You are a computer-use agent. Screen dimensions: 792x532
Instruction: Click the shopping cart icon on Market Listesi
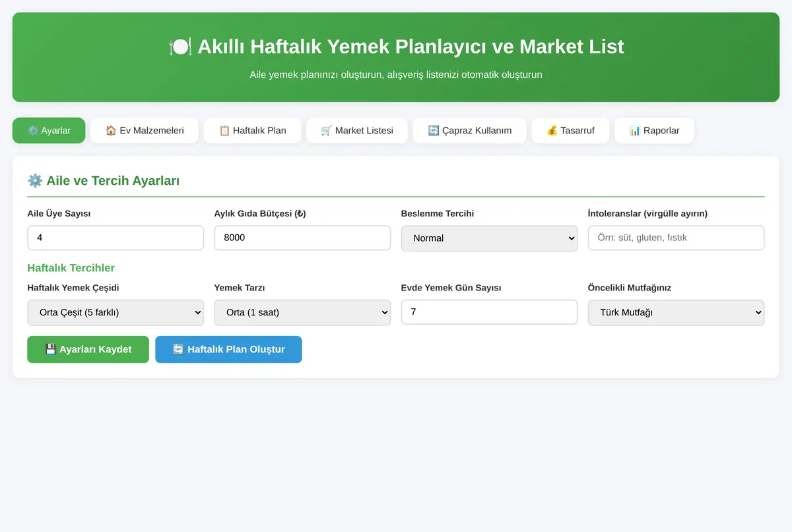point(327,131)
